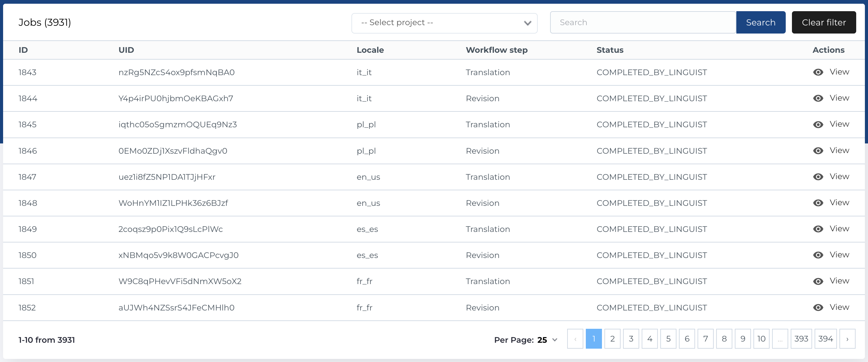The height and width of the screenshot is (362, 868).
Task: Click the eye icon for job 1846
Action: (x=818, y=151)
